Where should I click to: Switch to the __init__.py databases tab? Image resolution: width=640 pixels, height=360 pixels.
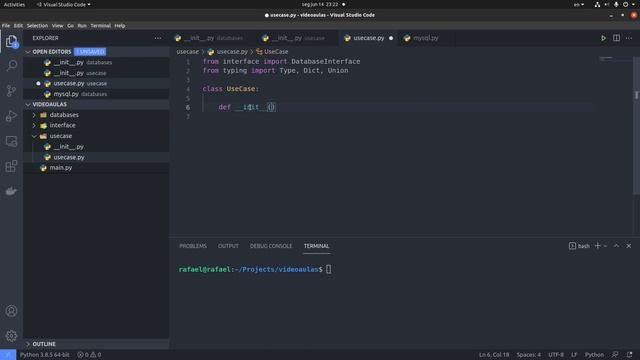pos(213,38)
